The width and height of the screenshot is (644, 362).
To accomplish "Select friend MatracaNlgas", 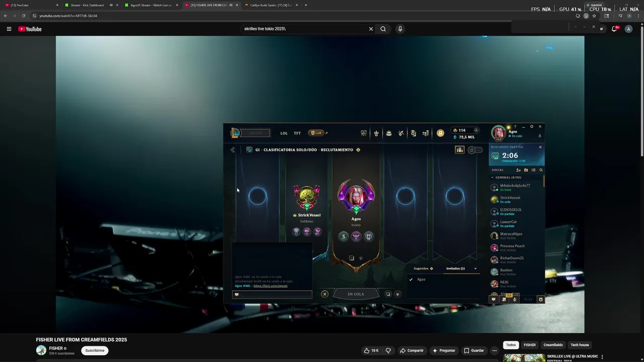I will 516,235.
